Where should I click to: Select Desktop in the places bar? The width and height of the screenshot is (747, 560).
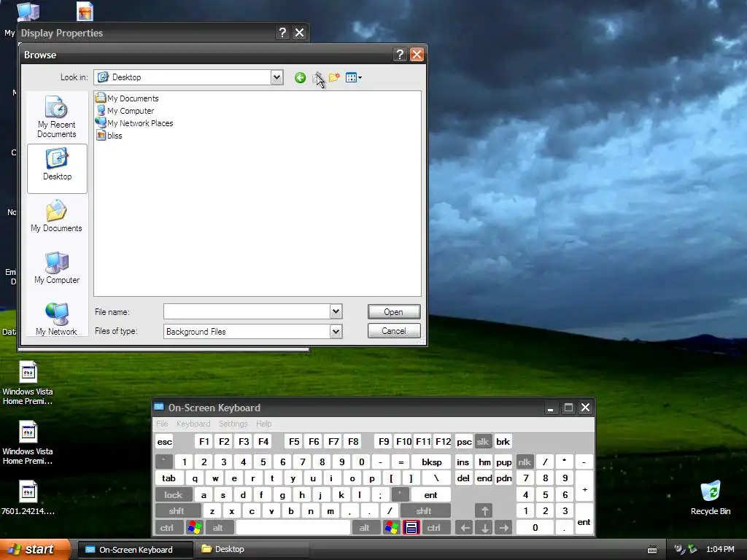(x=57, y=168)
